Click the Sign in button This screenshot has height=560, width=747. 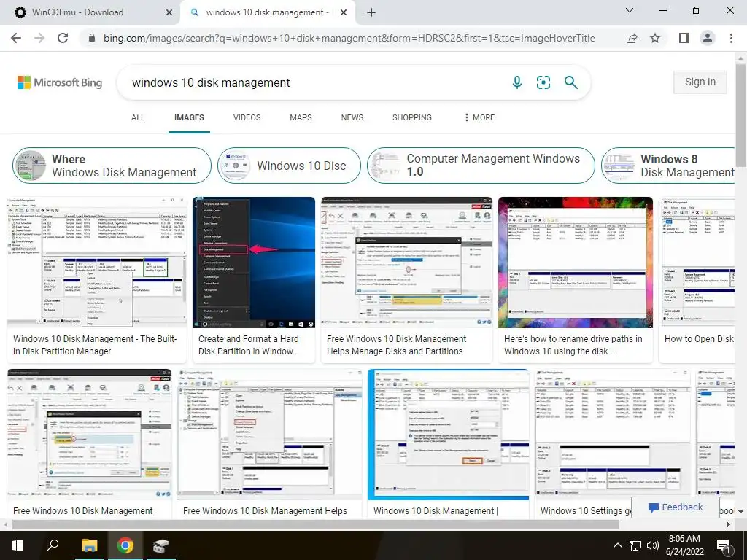pyautogui.click(x=700, y=82)
